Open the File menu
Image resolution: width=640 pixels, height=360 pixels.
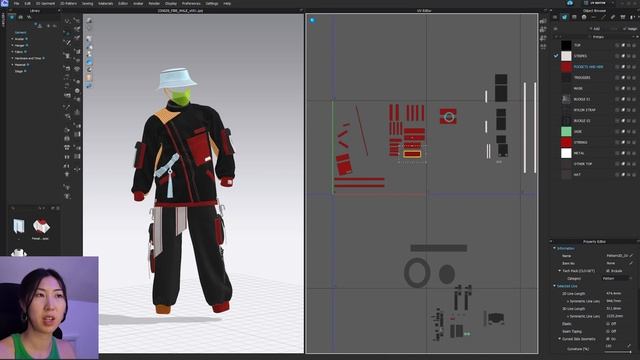(x=16, y=3)
